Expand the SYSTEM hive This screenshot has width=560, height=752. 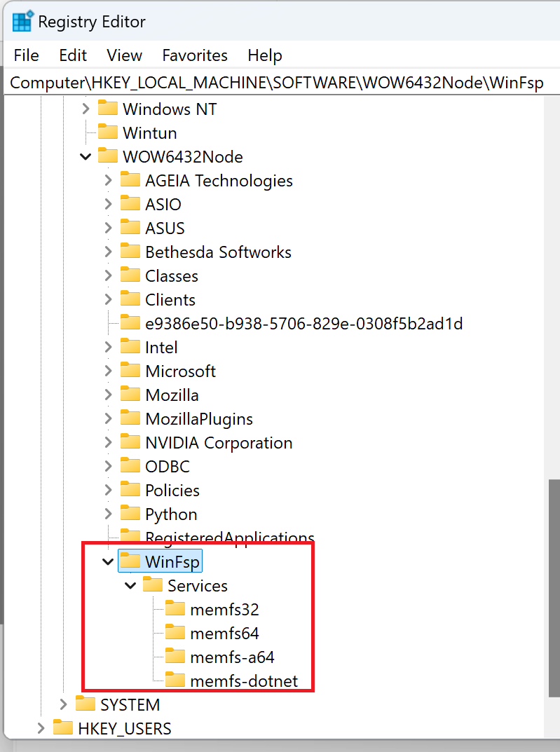click(x=63, y=704)
